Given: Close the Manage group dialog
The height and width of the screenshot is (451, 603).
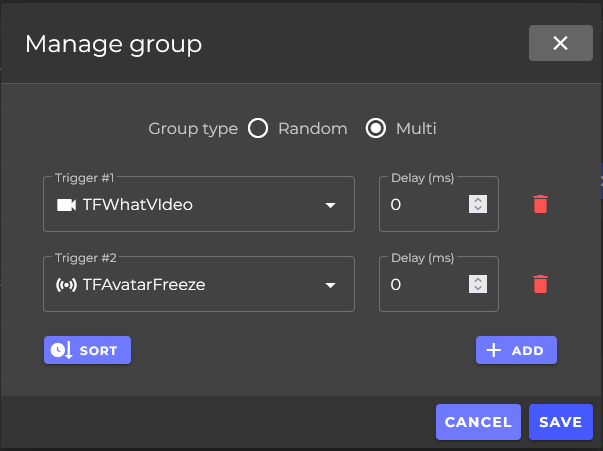Looking at the screenshot, I should coord(560,43).
